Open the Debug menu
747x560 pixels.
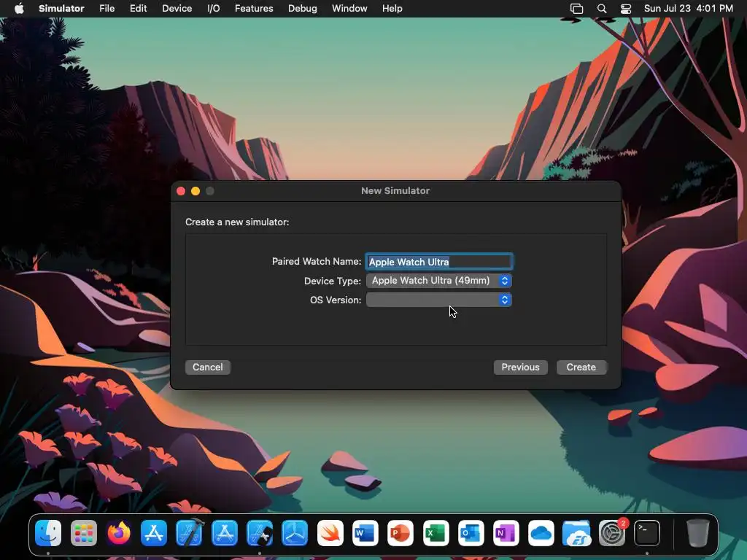tap(303, 9)
